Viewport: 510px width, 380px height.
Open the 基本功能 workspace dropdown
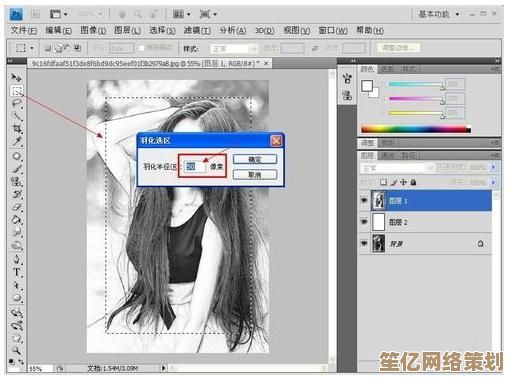pos(439,14)
